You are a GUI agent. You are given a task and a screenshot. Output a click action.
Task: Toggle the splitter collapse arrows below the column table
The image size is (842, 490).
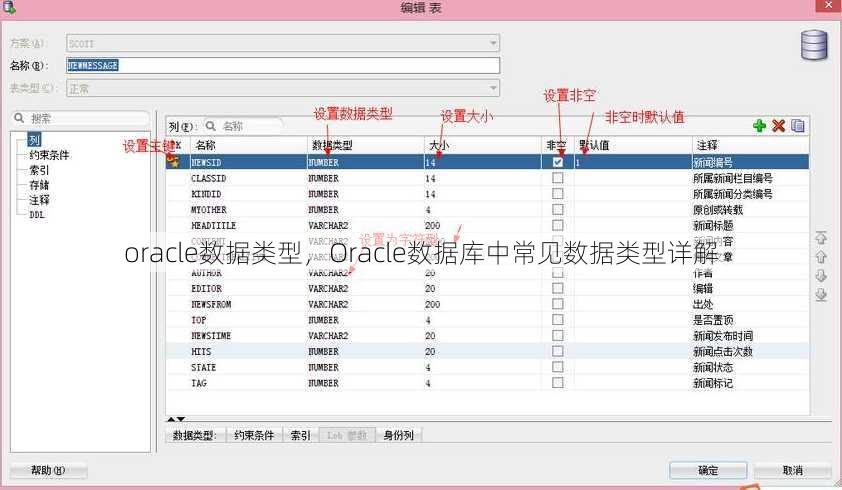pyautogui.click(x=176, y=419)
